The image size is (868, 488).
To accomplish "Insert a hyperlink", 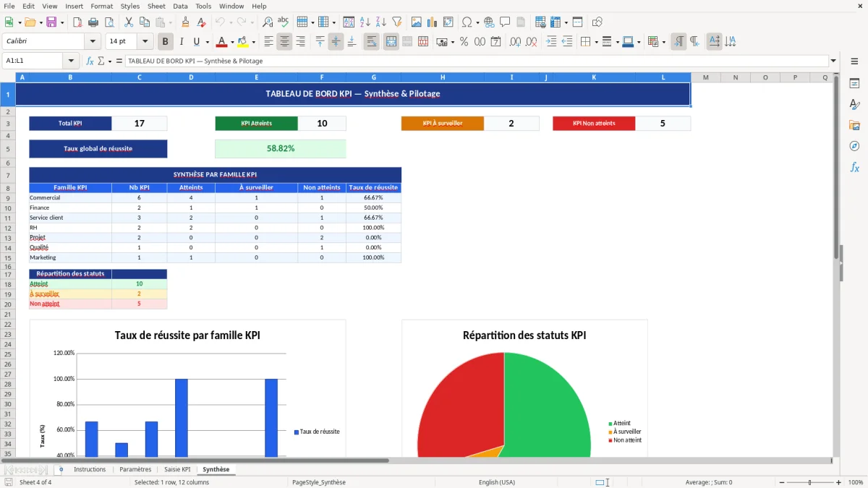I will coord(489,22).
